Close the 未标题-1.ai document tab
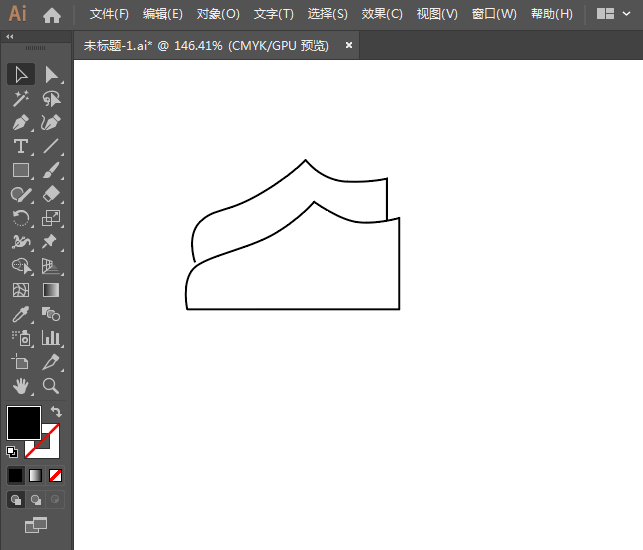643x550 pixels. point(349,45)
